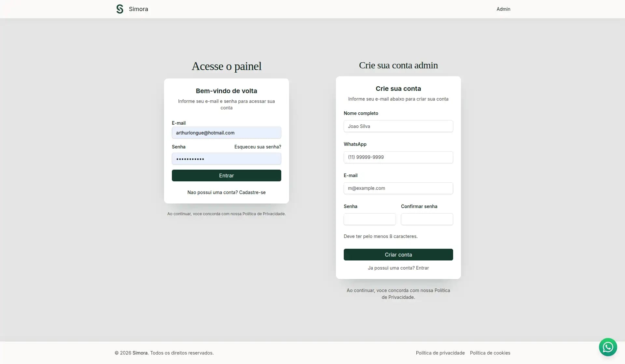Click the Confirmar senha input

(427, 219)
